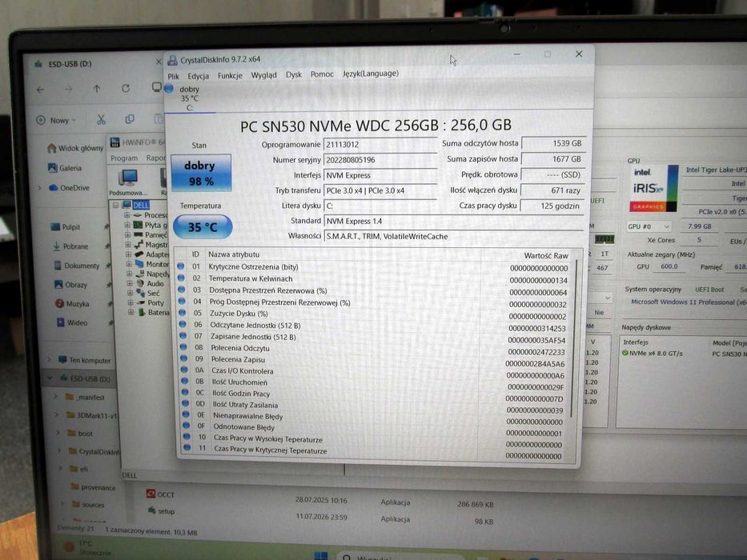Open Pobrane quick access folder
The image size is (747, 560).
(70, 246)
